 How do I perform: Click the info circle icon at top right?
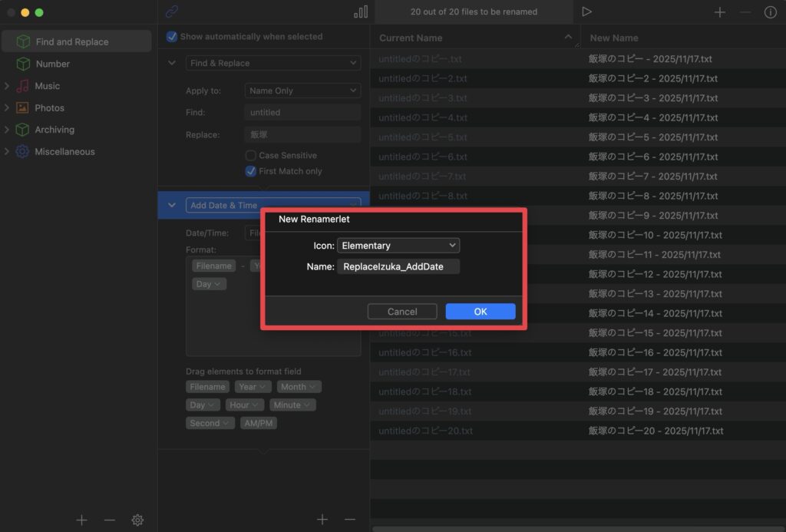pyautogui.click(x=770, y=12)
